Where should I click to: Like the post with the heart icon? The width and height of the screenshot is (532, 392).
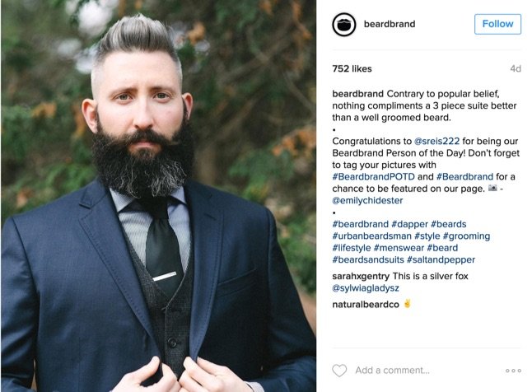(339, 371)
